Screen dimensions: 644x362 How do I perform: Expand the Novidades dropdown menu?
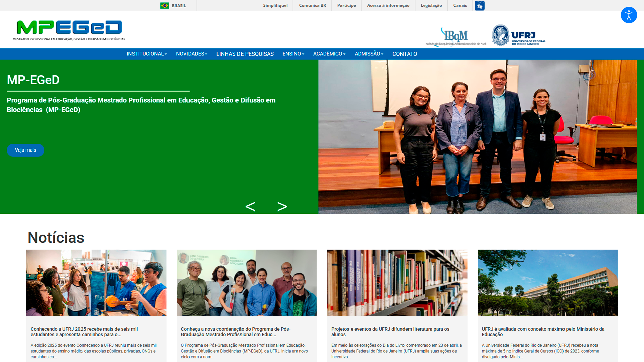point(192,54)
